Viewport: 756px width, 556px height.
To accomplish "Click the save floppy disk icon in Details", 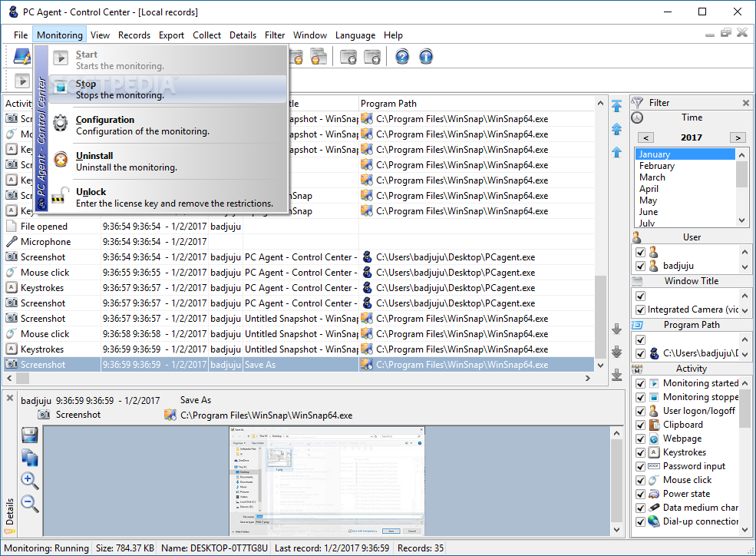I will (29, 435).
